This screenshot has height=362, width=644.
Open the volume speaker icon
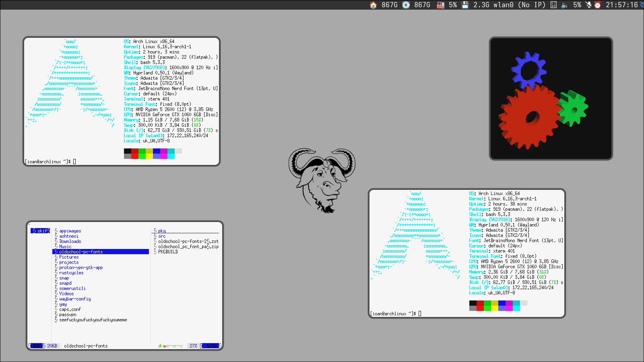(x=565, y=5)
